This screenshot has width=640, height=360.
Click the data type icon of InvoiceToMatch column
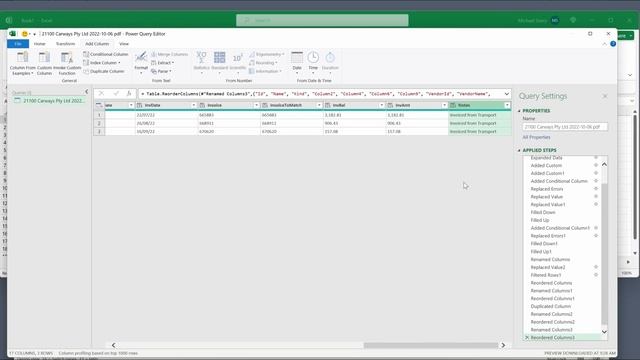point(265,105)
